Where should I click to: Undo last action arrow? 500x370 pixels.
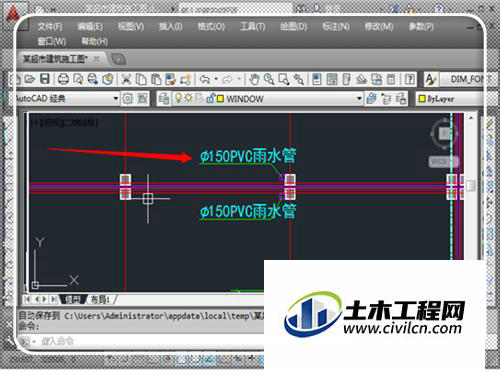click(x=205, y=79)
